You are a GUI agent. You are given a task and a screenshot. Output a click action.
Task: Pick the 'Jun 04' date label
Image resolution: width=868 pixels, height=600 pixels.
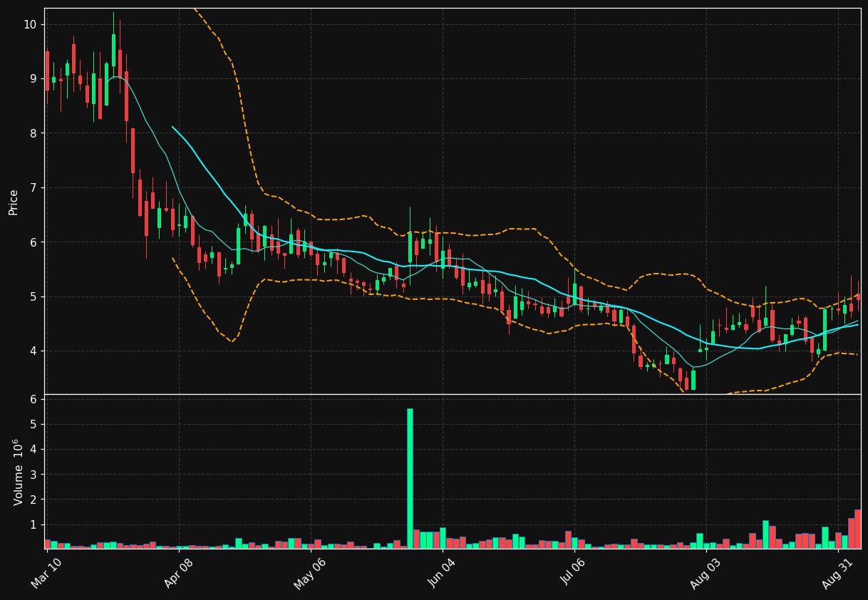(x=442, y=574)
